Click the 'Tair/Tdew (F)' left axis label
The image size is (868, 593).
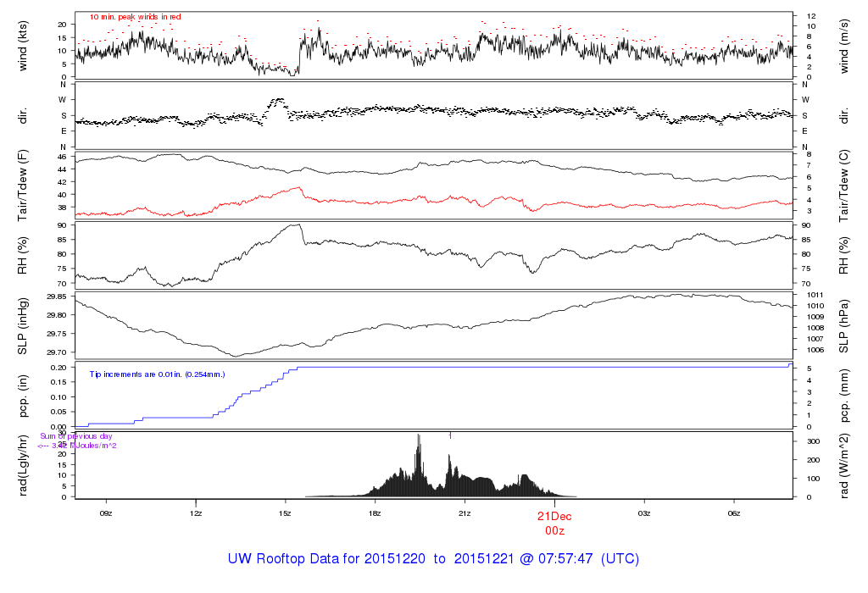(23, 186)
